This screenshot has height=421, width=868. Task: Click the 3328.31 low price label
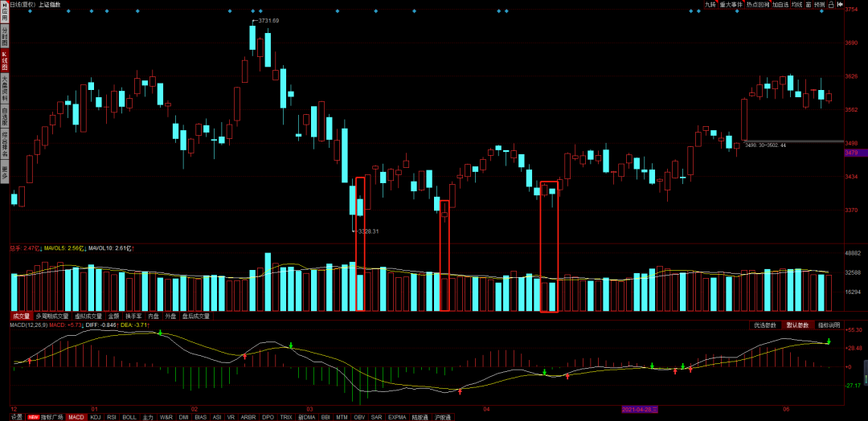(369, 231)
